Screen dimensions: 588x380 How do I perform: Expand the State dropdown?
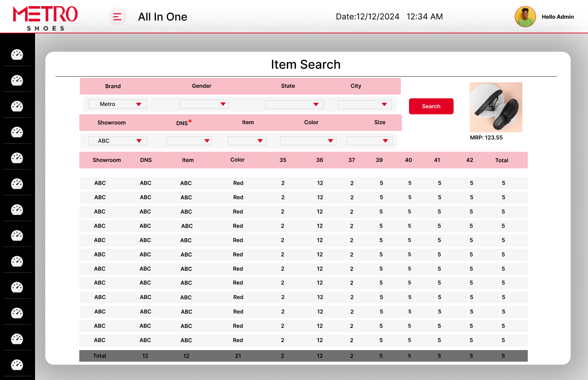tap(294, 104)
